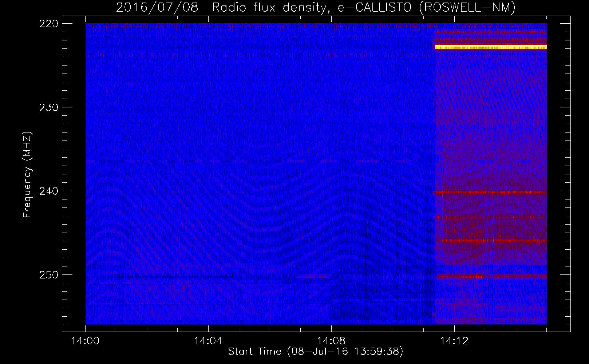Select the 250 frequency axis label

pos(48,275)
